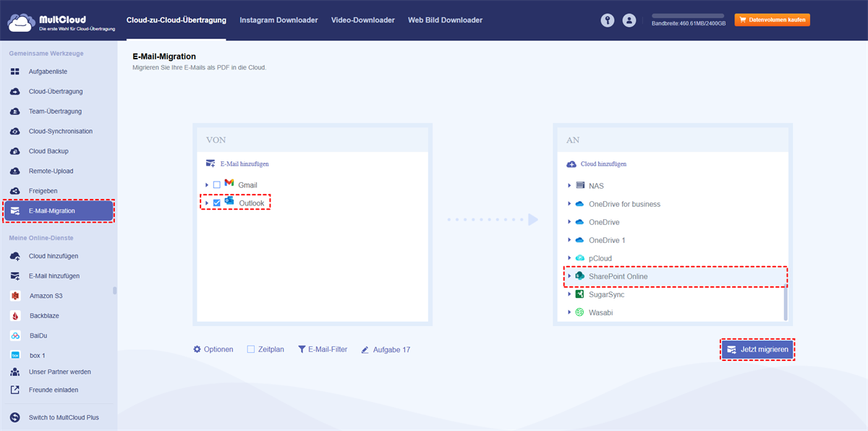Open the key icon in header
The image size is (868, 431).
coord(607,20)
